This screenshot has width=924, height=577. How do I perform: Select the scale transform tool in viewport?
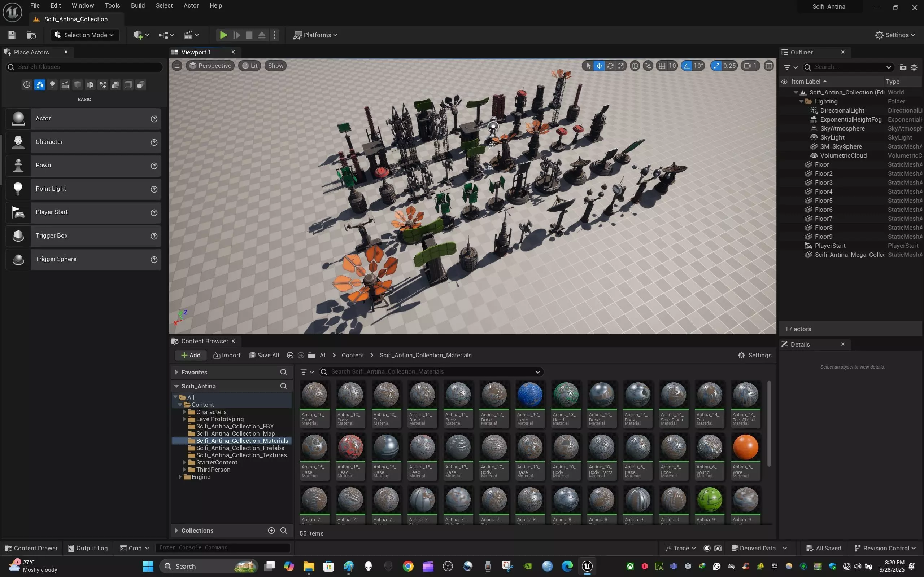tap(621, 66)
